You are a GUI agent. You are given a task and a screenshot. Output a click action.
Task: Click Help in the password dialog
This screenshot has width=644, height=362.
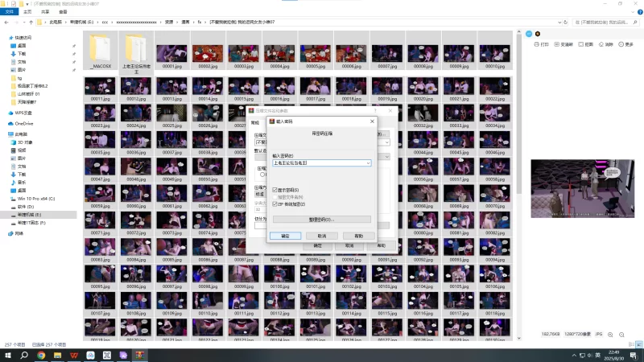pyautogui.click(x=359, y=236)
